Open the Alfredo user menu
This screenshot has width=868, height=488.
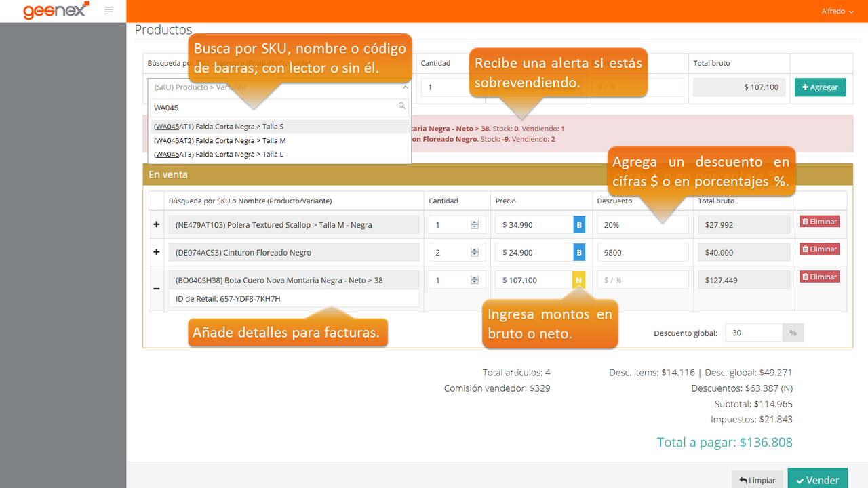pos(837,12)
